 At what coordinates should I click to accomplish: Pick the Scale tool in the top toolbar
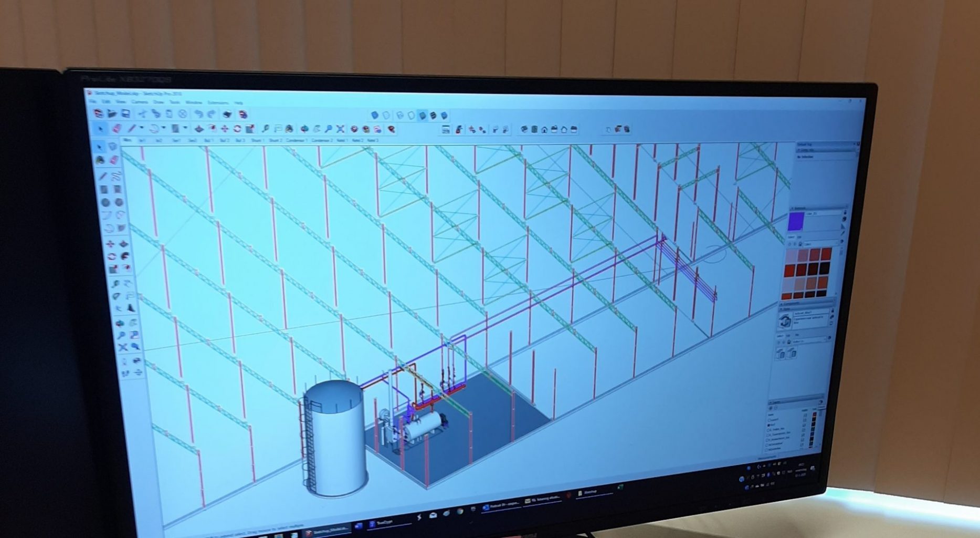(250, 129)
